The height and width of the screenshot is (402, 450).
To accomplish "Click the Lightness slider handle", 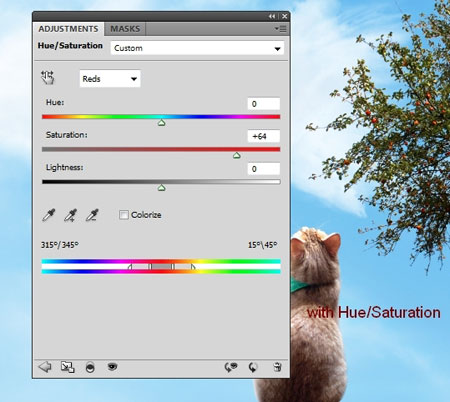I will 161,188.
